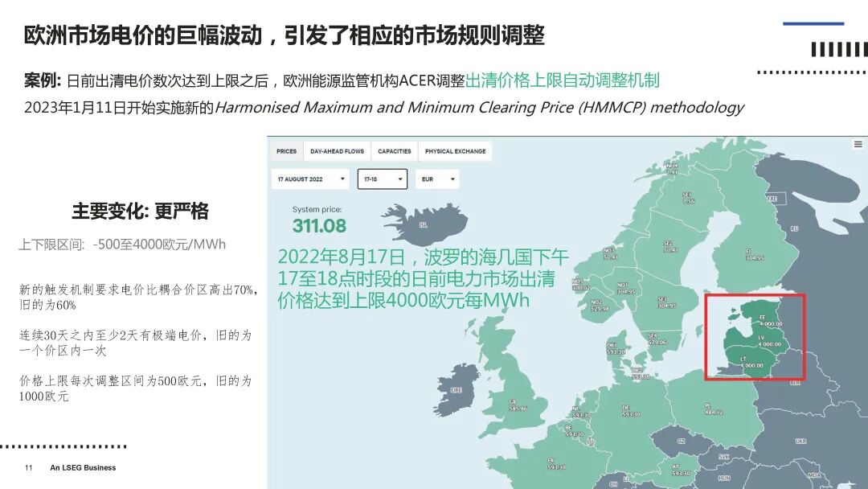Click the paragraph starting 连续30天之内

pos(136,343)
